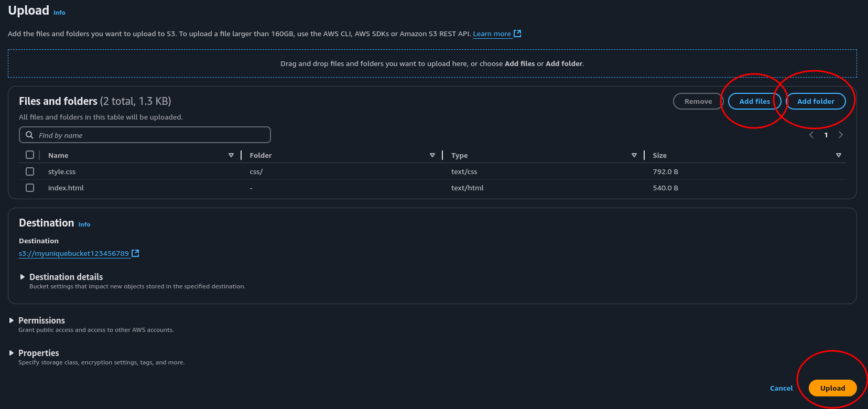Click external link icon beside bucket destination
Screen dimensions: 868x409
point(135,253)
